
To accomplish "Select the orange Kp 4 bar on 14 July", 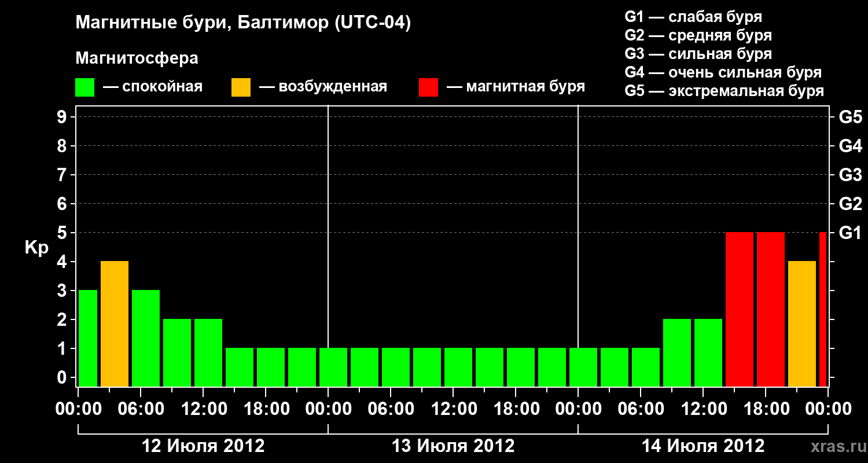I will coord(802,324).
